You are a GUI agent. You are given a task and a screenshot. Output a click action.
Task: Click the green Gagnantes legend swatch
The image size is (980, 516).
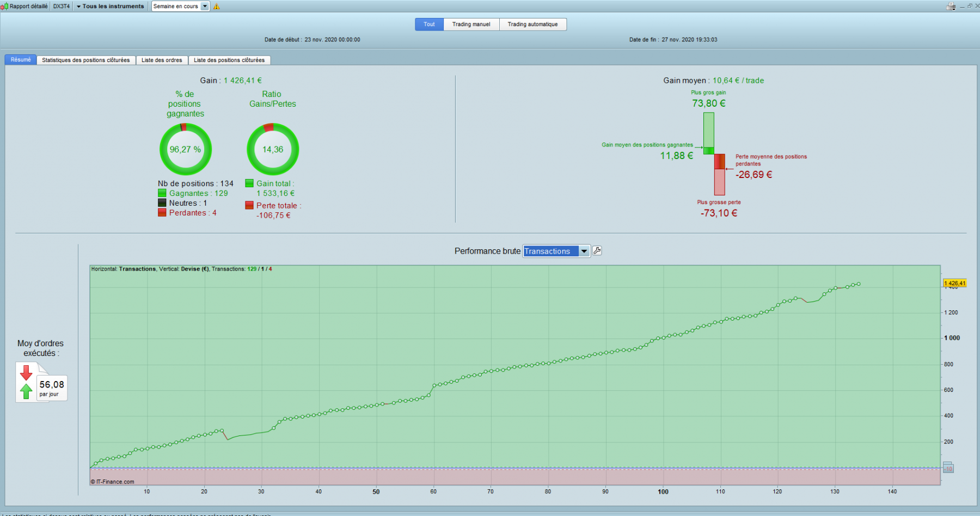[x=162, y=193]
